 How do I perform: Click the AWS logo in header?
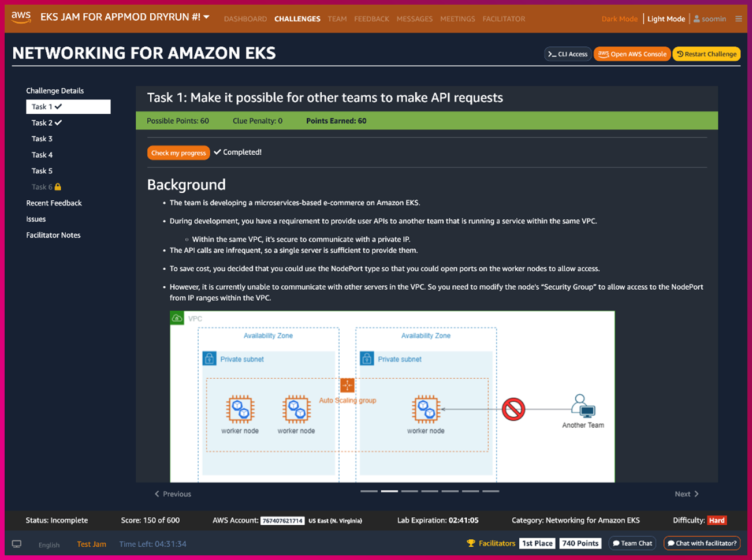21,17
